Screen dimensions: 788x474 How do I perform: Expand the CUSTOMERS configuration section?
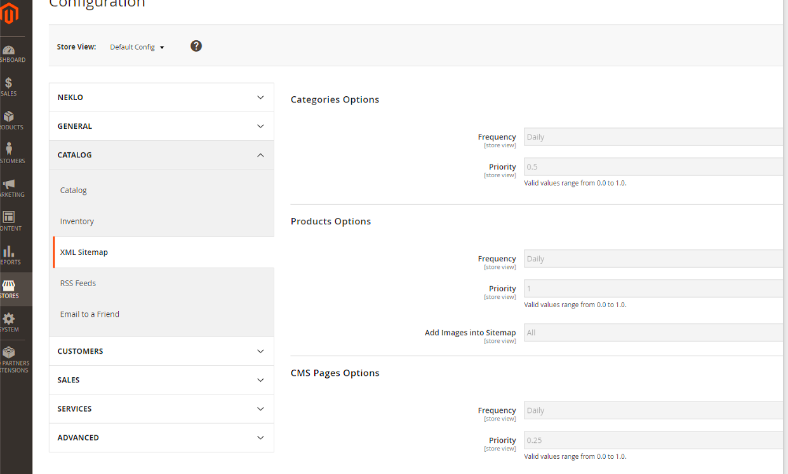click(161, 351)
